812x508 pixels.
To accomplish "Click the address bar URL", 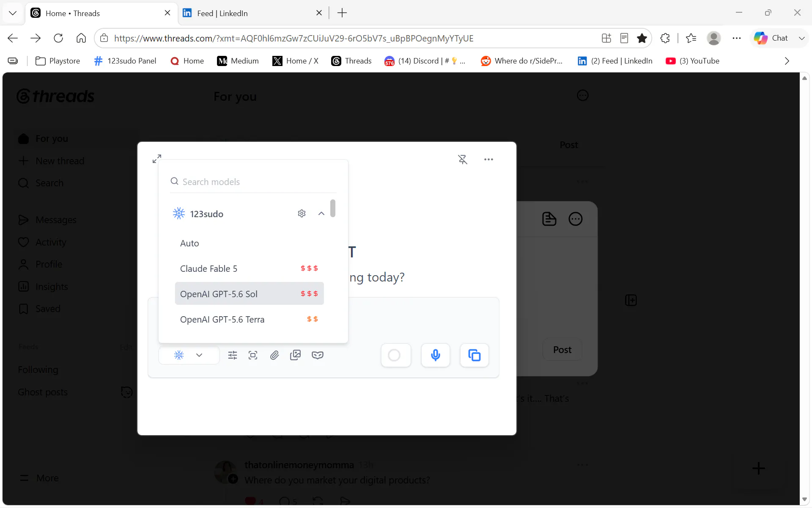I will pyautogui.click(x=294, y=38).
